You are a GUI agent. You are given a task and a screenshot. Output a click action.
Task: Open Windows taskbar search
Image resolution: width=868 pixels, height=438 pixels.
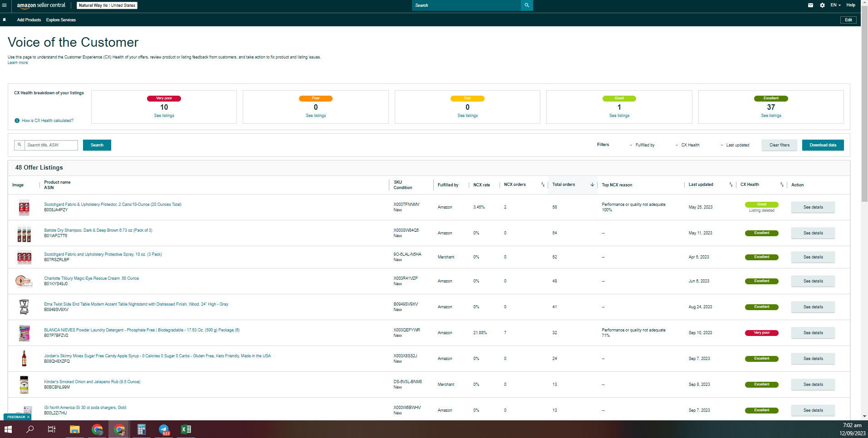[x=30, y=429]
